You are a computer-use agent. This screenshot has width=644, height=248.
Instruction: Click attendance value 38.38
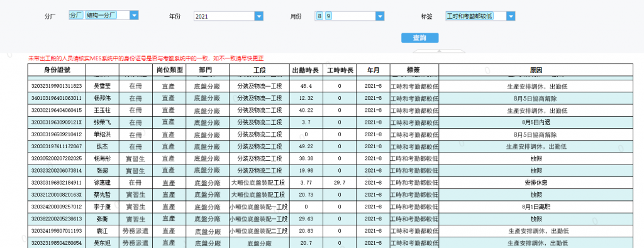tap(306, 159)
